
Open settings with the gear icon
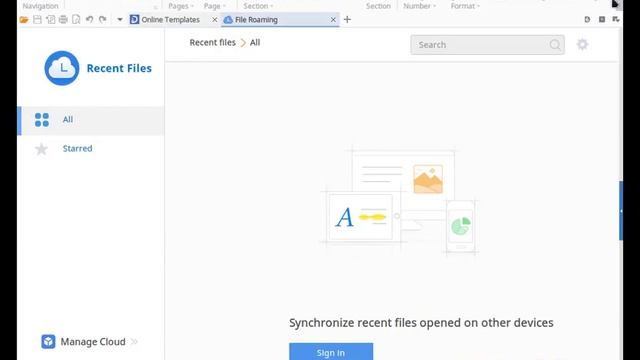coord(582,44)
